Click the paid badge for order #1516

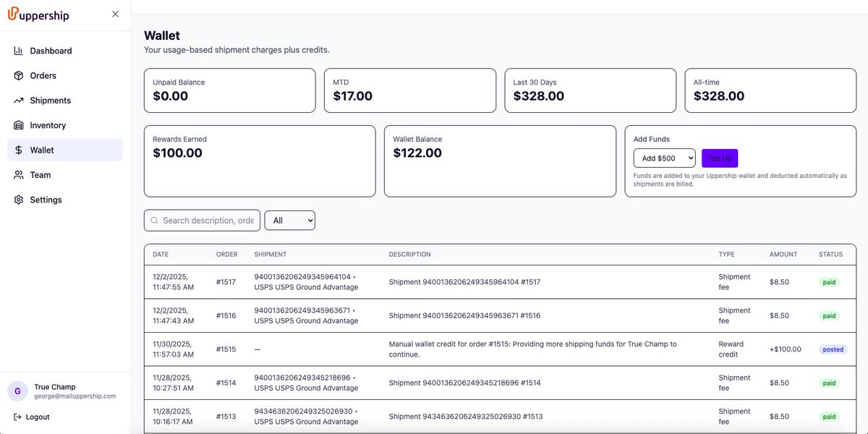[x=829, y=315]
